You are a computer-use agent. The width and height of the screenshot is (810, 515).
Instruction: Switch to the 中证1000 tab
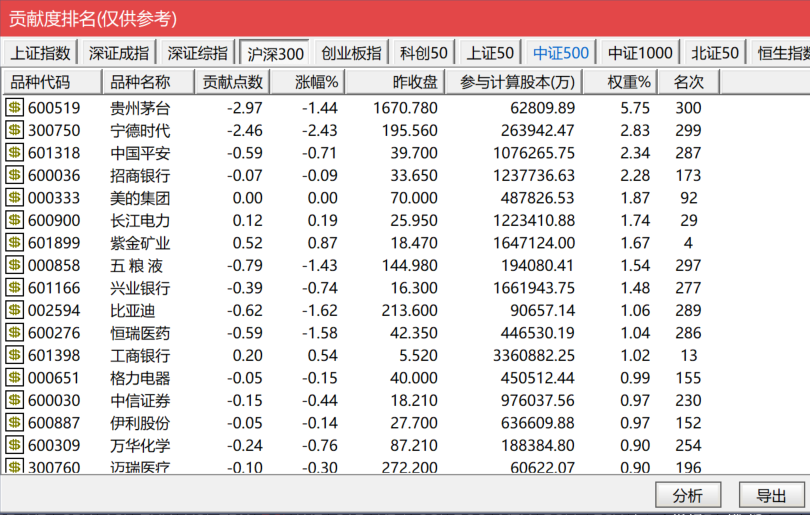[x=640, y=53]
